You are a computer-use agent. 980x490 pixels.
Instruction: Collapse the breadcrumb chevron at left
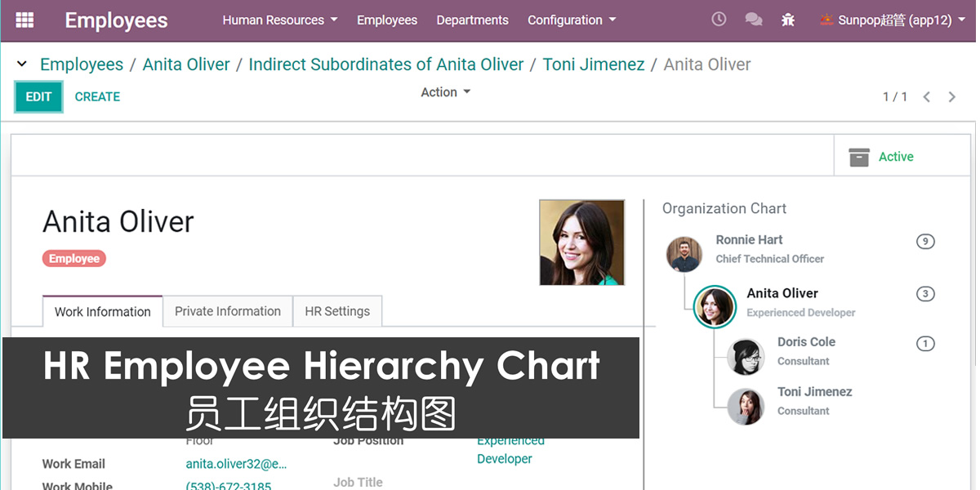click(22, 65)
